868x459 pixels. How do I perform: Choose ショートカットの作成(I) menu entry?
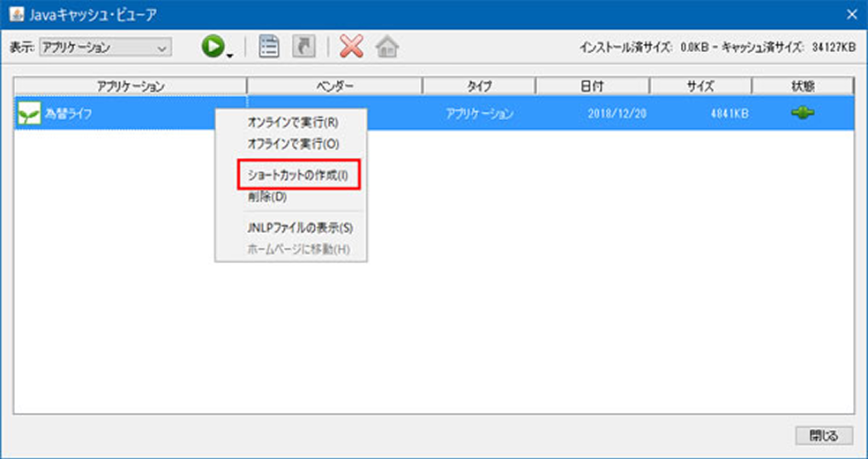click(298, 175)
